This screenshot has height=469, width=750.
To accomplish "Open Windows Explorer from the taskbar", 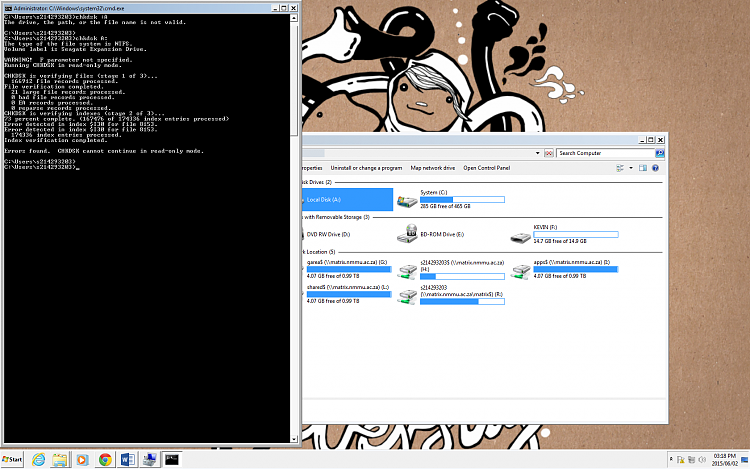I will pyautogui.click(x=60, y=460).
